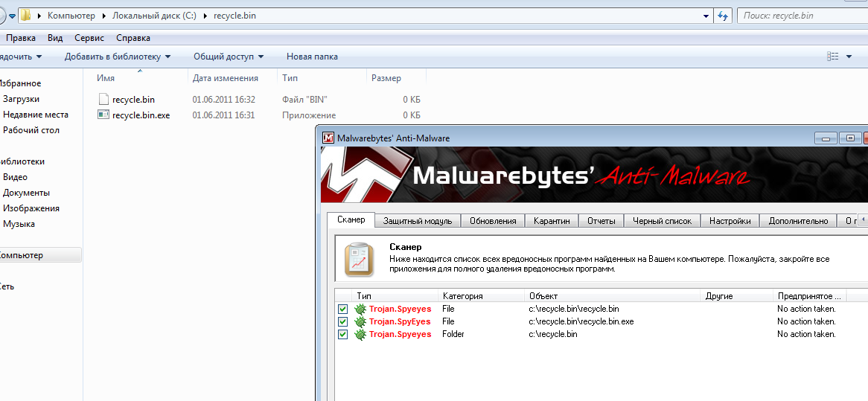Sort by the Размер column header
Viewport: 868px width, 401px height.
pos(386,78)
